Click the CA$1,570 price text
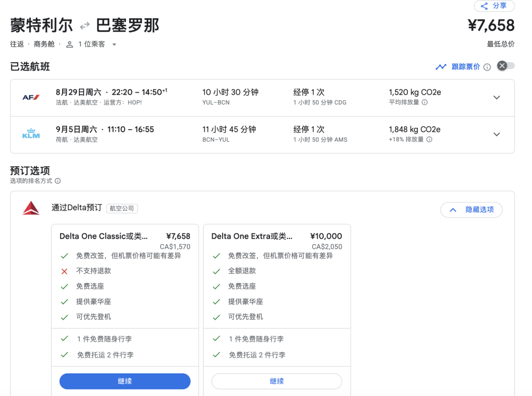The image size is (532, 396). tap(175, 247)
